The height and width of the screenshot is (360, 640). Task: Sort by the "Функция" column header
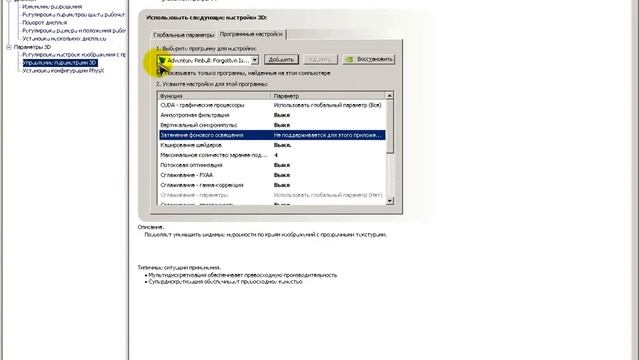[214, 96]
